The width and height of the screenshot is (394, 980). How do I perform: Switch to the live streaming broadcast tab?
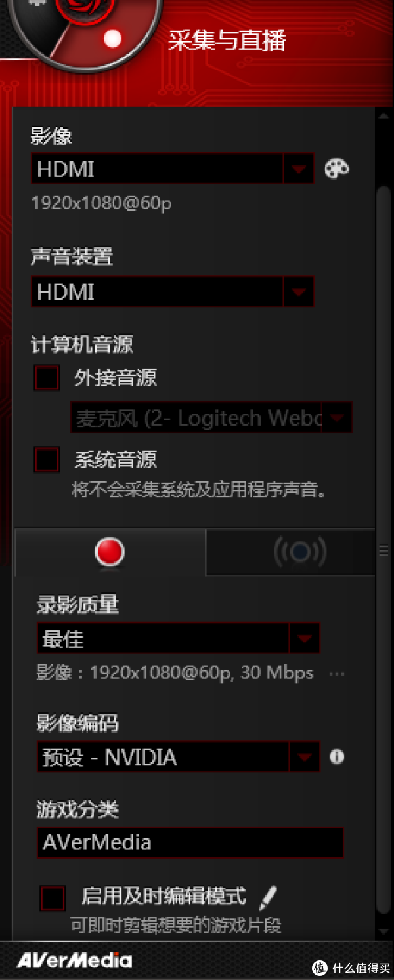290,552
